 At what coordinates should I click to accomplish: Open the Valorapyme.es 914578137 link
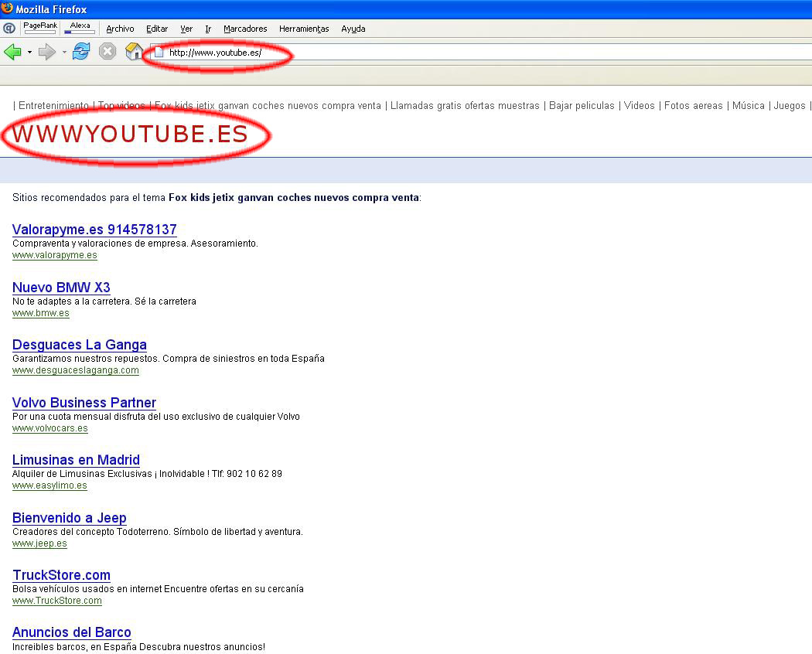coord(94,230)
